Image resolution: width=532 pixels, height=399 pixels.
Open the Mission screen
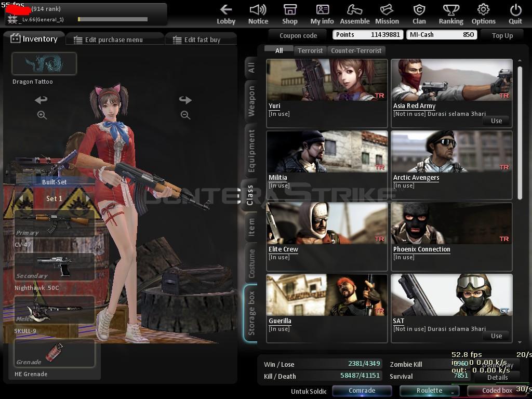pos(387,15)
